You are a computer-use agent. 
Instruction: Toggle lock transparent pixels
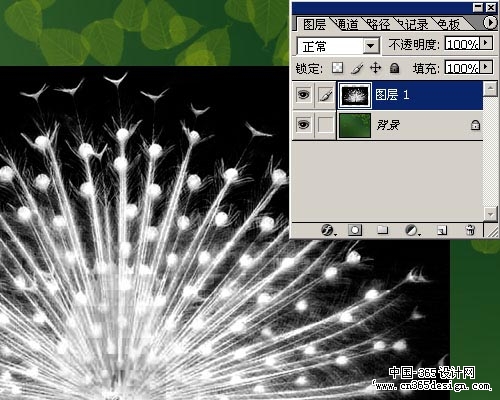click(x=338, y=68)
